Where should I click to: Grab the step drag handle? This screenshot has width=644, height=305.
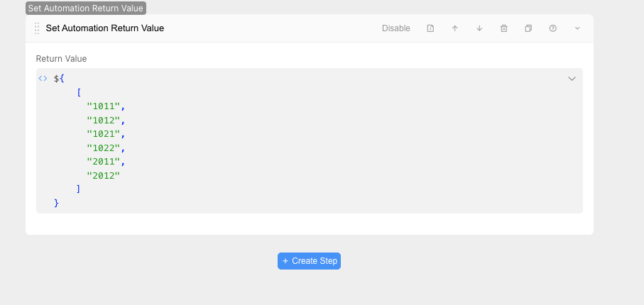coord(37,28)
